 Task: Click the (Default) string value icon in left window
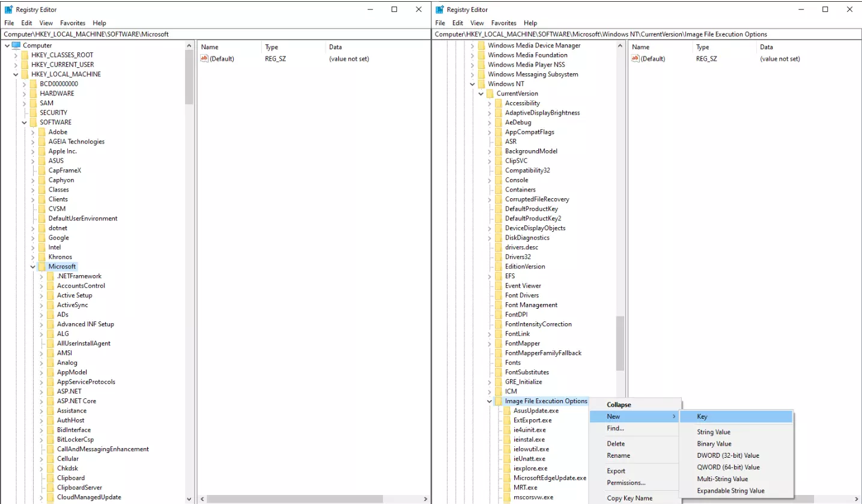(x=204, y=59)
